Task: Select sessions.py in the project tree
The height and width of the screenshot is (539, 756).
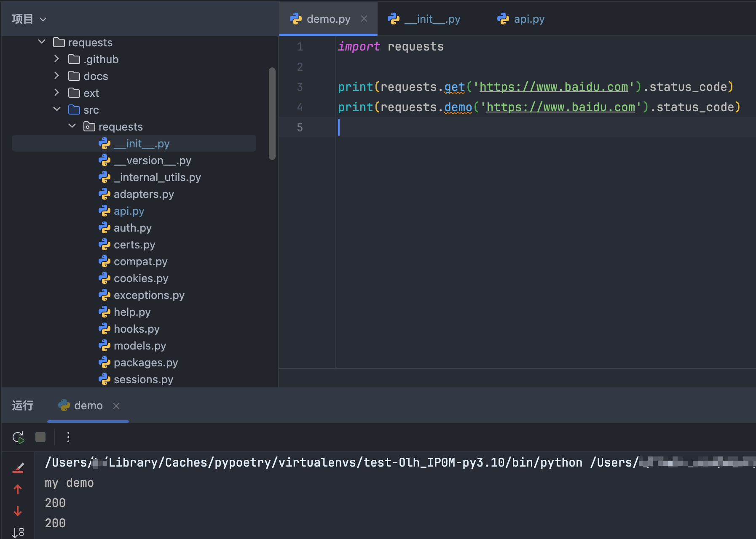Action: (x=143, y=379)
